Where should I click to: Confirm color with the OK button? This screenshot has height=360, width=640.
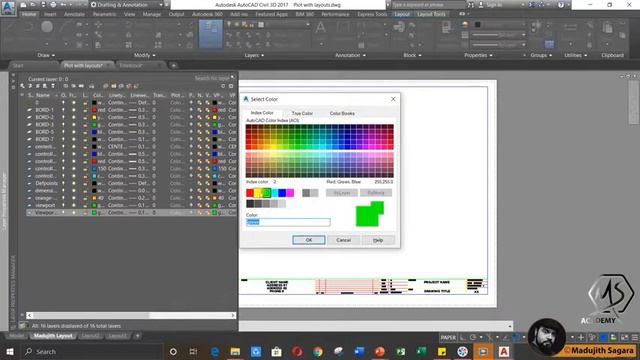click(x=309, y=240)
